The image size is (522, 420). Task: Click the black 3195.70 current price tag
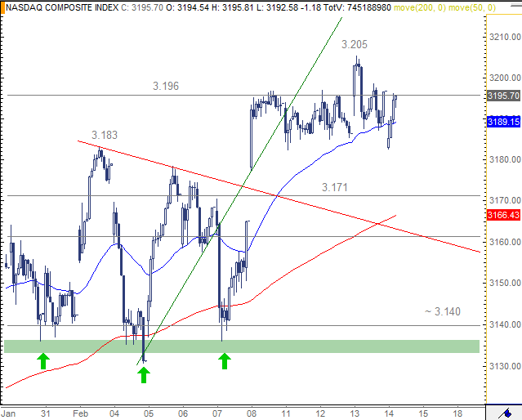coord(503,96)
